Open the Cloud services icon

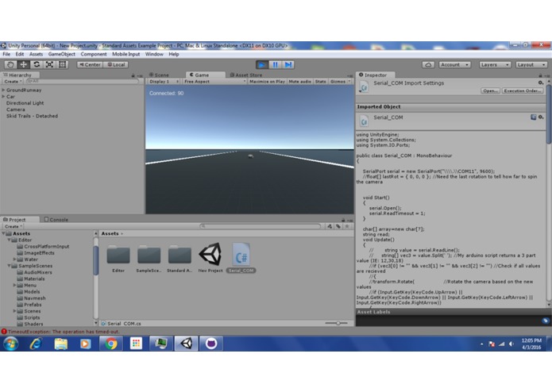428,65
